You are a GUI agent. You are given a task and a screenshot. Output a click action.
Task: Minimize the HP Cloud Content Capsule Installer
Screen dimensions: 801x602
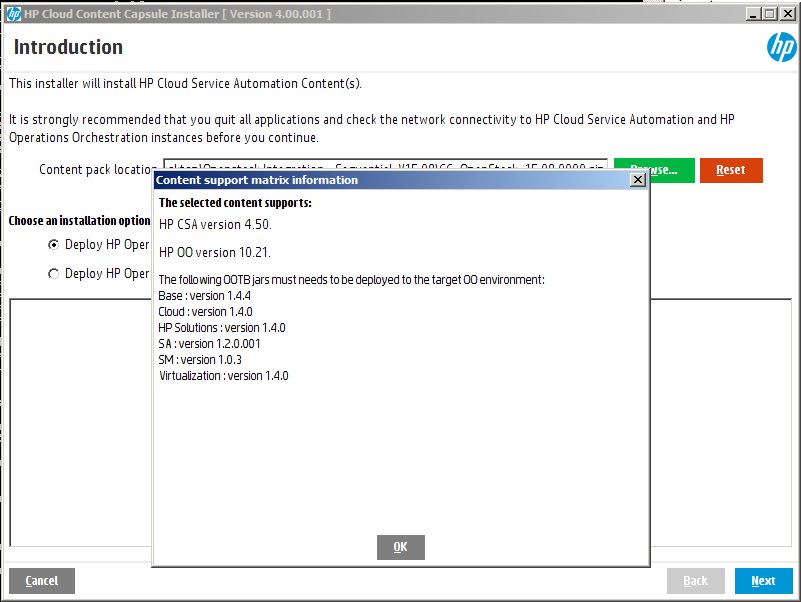(x=751, y=14)
